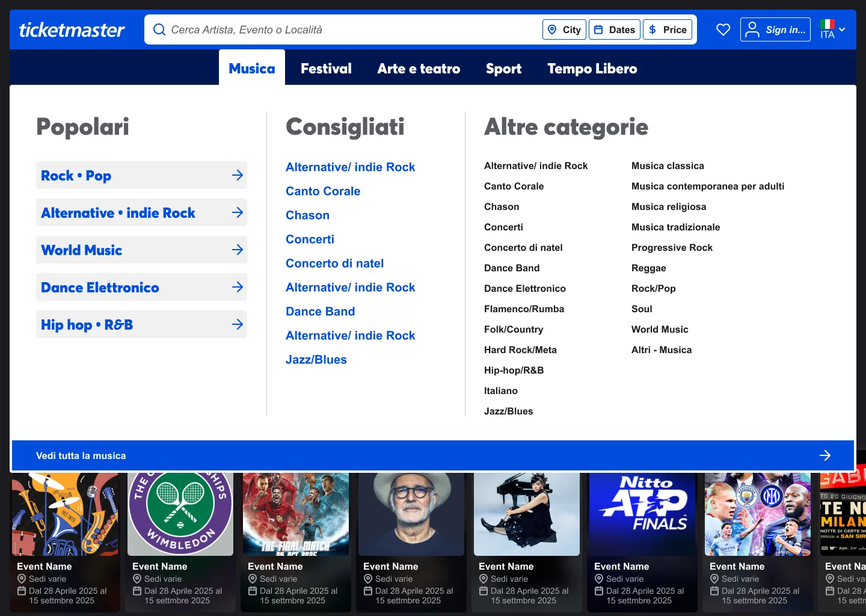Click Musica classica category
Image resolution: width=866 pixels, height=616 pixels.
click(668, 165)
